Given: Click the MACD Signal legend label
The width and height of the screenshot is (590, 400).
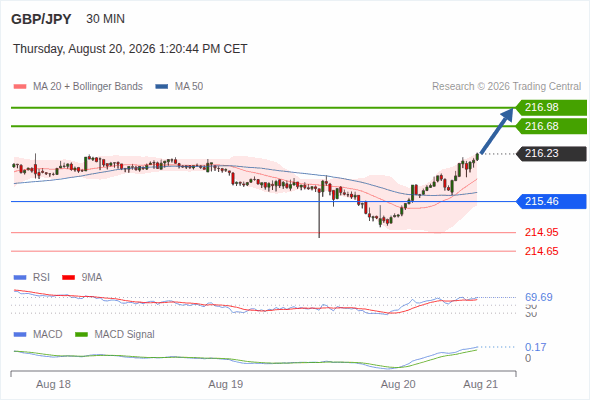Looking at the screenshot, I should pyautogui.click(x=125, y=335).
